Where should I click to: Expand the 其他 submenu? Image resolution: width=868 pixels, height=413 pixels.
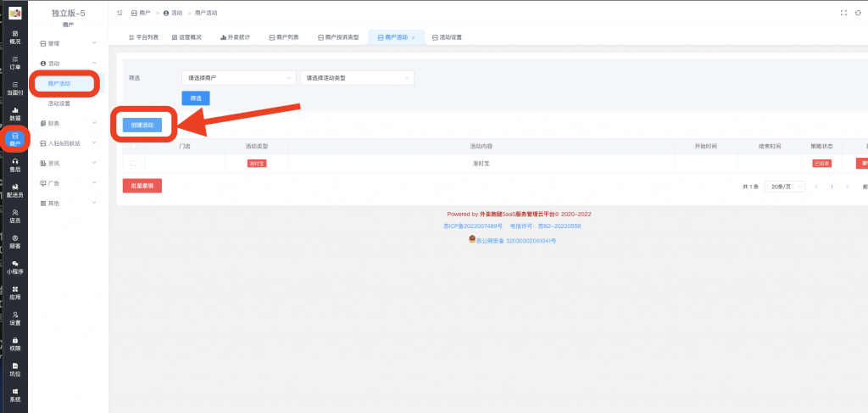(x=68, y=204)
